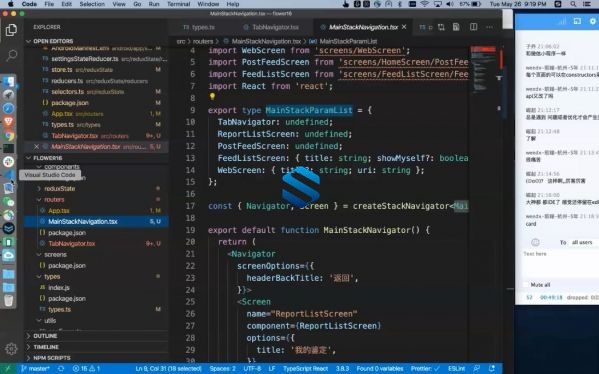This screenshot has width=599, height=374.
Task: Click the errors and warnings count indicator
Action: pyautogui.click(x=86, y=369)
